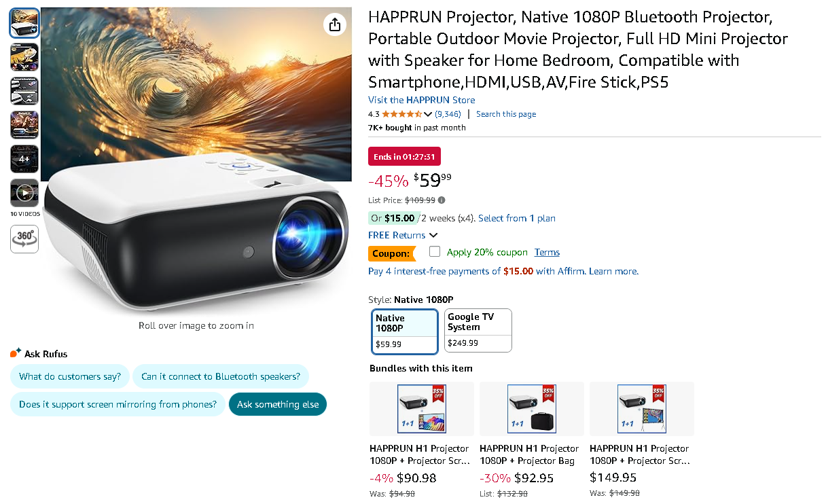Expand Select from 1 plan options
Screen dimensions: 826x504
(x=518, y=217)
